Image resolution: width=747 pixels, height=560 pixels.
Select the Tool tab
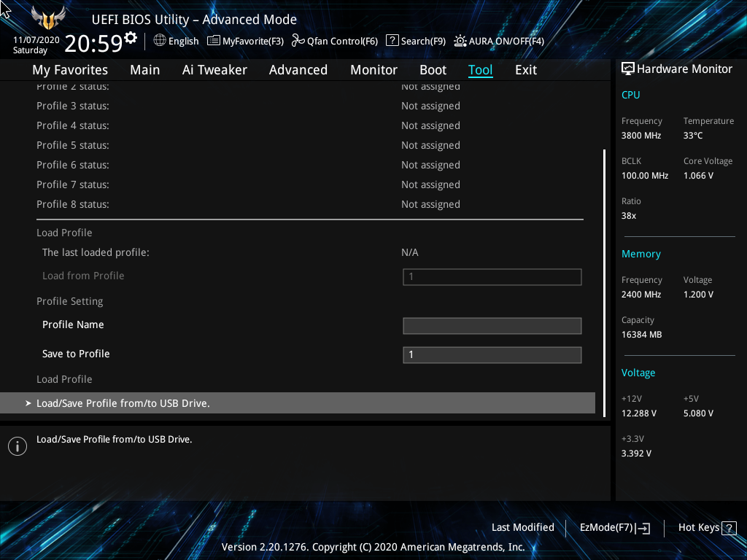(x=480, y=70)
